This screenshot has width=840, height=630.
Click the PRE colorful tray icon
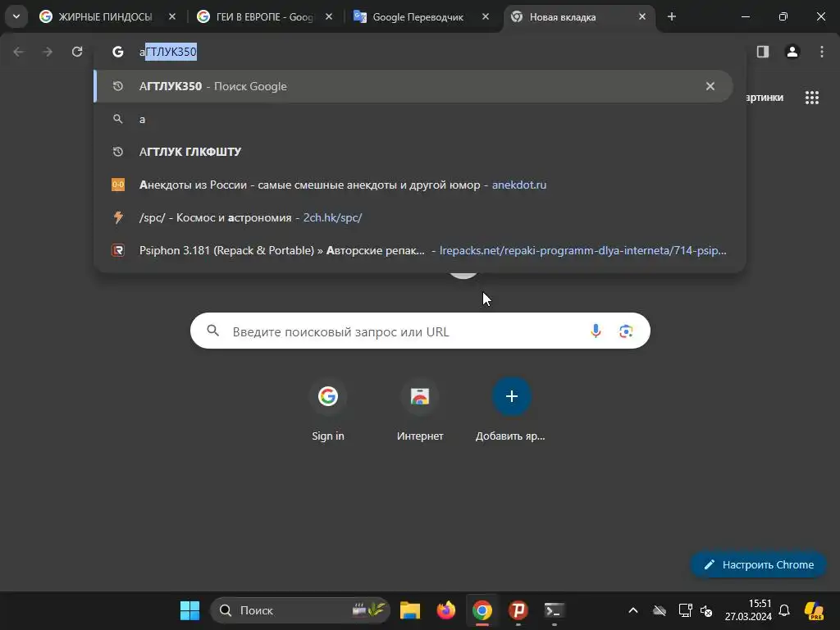point(814,610)
